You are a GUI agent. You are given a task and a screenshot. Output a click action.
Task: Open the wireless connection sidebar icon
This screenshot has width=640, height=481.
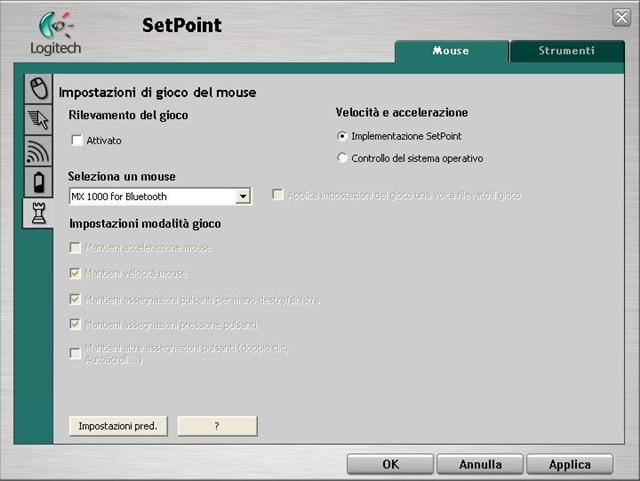tap(38, 151)
